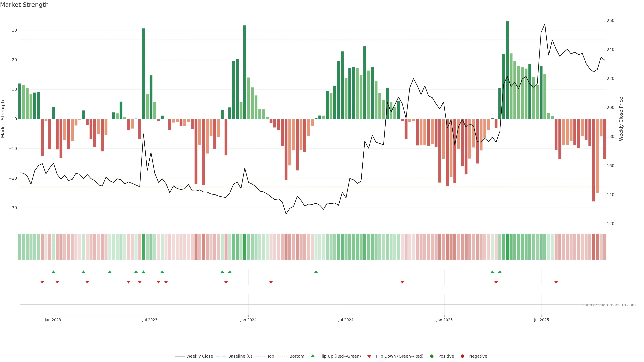Click the deepest red bar near chart end
Screen dimensions: 644x362
coord(594,160)
